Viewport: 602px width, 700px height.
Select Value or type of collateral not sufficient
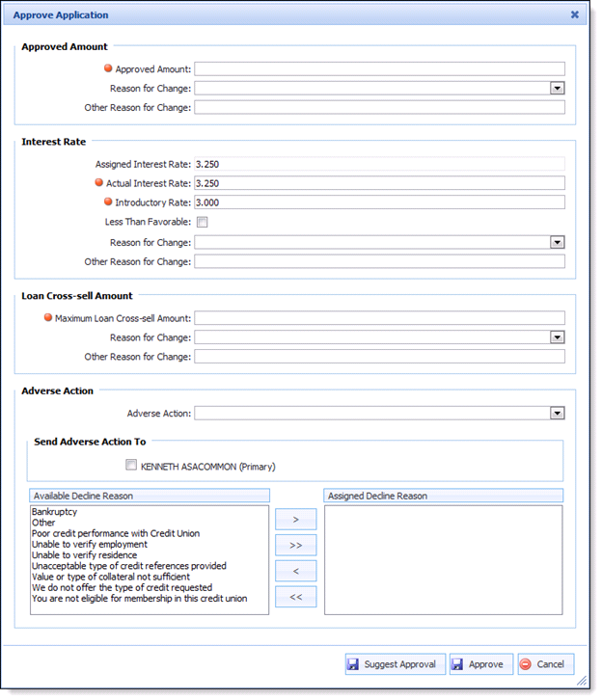pos(111,577)
